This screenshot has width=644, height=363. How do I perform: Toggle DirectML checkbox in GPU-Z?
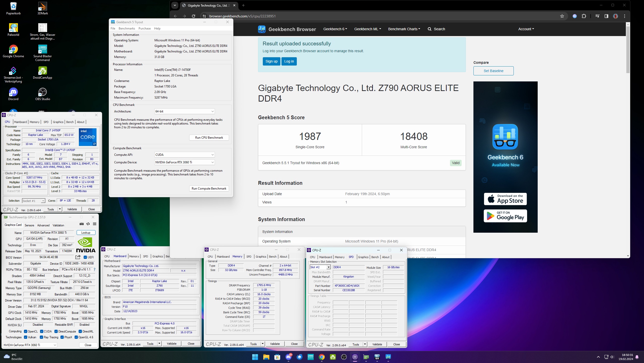click(x=80, y=331)
